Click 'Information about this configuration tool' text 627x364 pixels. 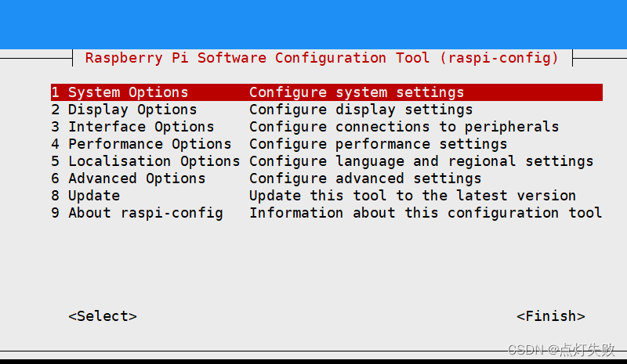426,213
